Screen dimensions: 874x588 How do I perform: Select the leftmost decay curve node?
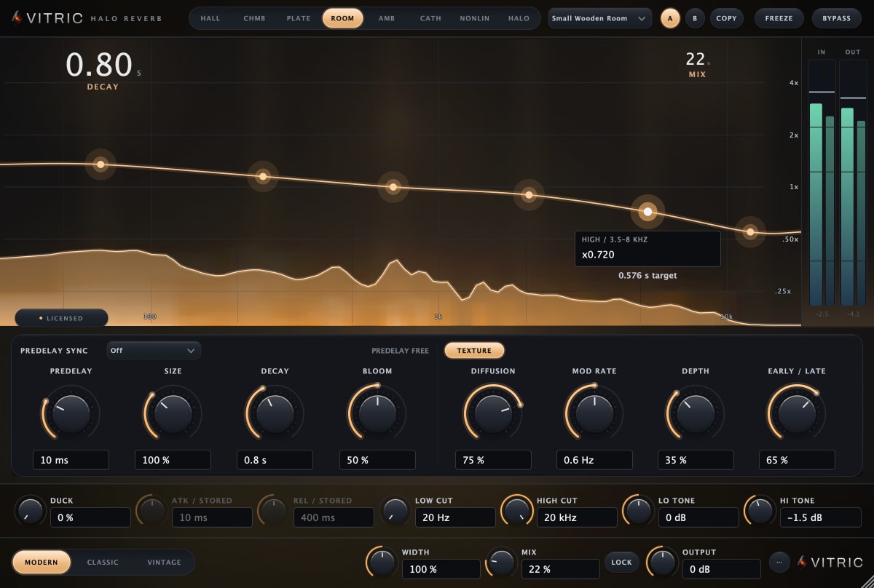[x=101, y=164]
